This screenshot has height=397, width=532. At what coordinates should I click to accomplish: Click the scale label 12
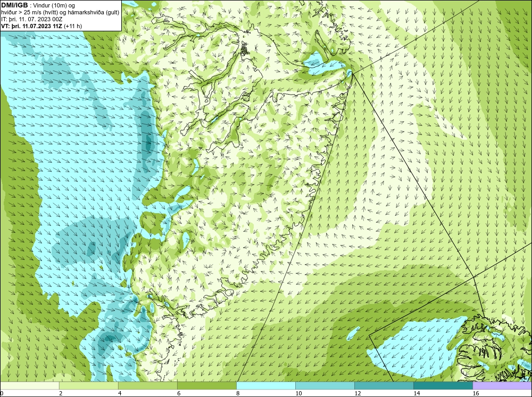coord(358,393)
